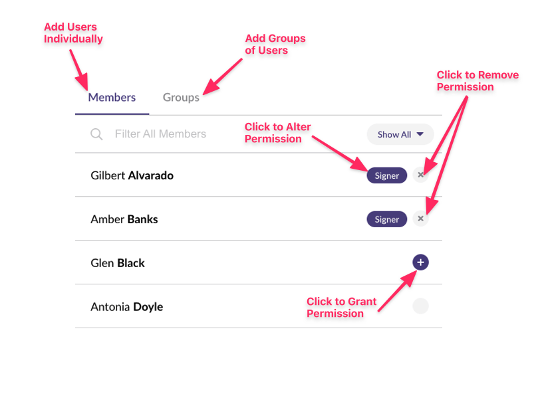Select the Amber Banks member name
The width and height of the screenshot is (540, 396).
click(124, 219)
